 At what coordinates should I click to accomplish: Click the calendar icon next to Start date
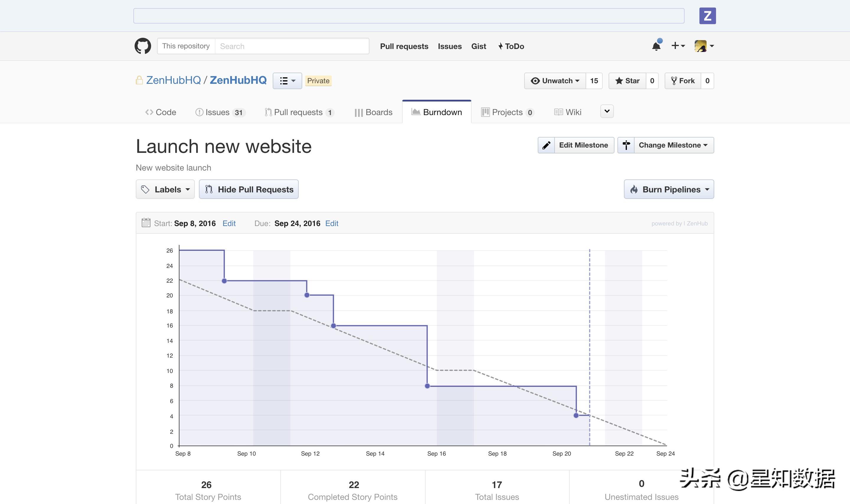(x=146, y=223)
